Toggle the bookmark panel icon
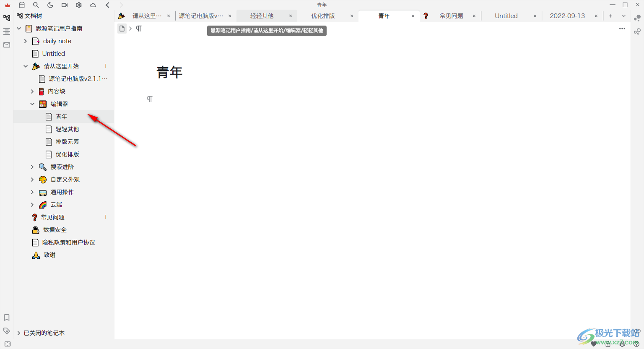The height and width of the screenshot is (349, 644). pos(6,318)
